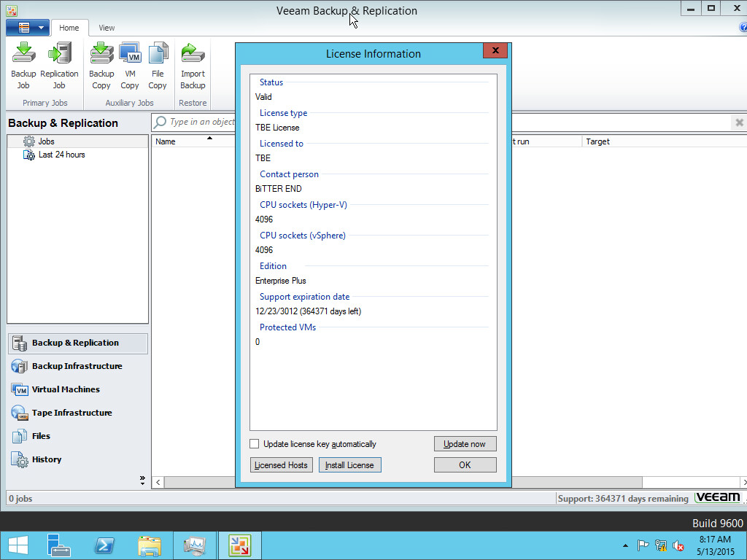Viewport: 747px width, 560px height.
Task: Open Server Manager from the taskbar
Action: tap(59, 545)
